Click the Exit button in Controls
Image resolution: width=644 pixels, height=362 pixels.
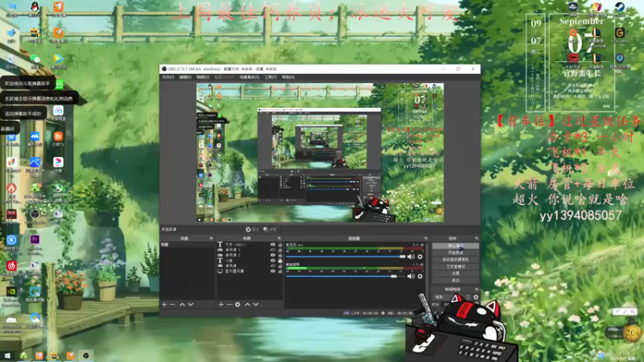[x=455, y=280]
